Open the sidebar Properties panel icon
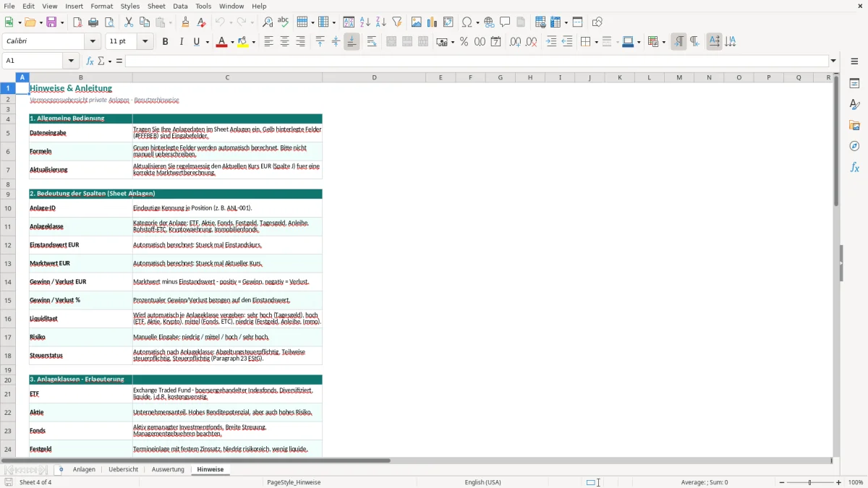 [854, 84]
